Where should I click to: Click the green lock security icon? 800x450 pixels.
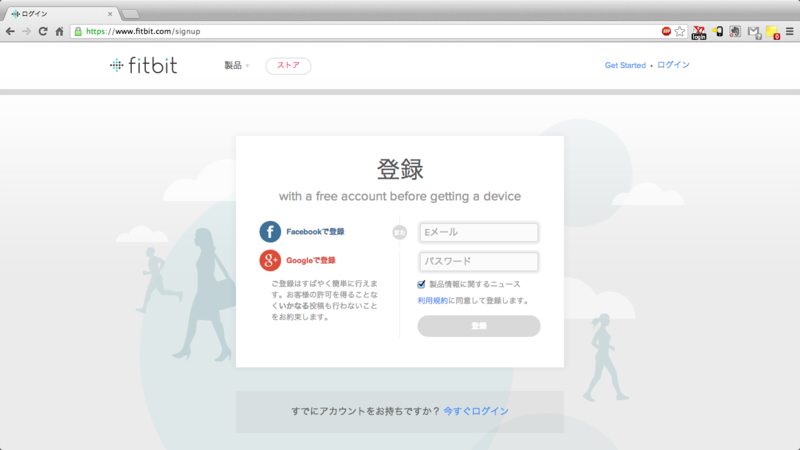(x=78, y=32)
